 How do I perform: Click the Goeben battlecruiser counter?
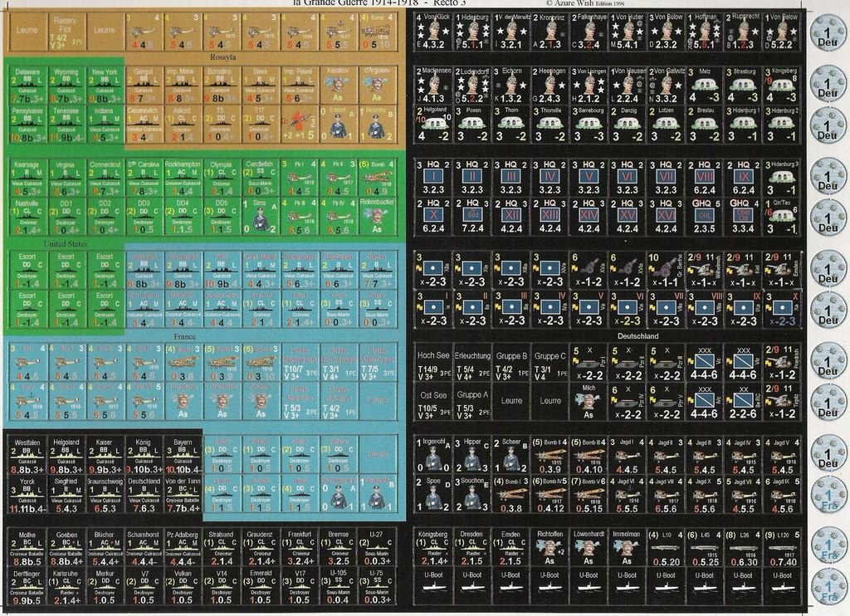[67, 545]
